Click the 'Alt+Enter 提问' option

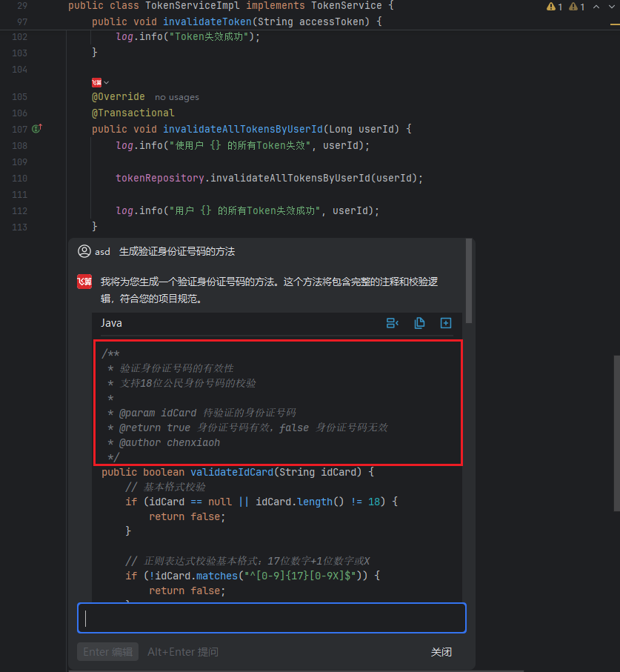[x=183, y=652]
